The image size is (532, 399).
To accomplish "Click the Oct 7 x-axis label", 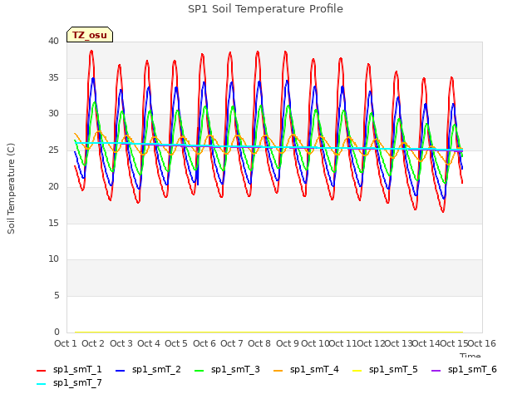I will [x=232, y=343].
